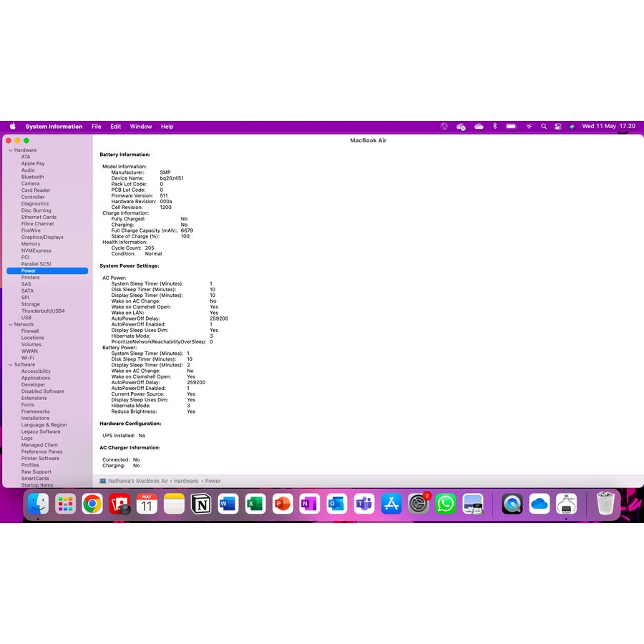Open Control Center from menu bar
Viewport: 644px width, 644px height.
point(558,127)
